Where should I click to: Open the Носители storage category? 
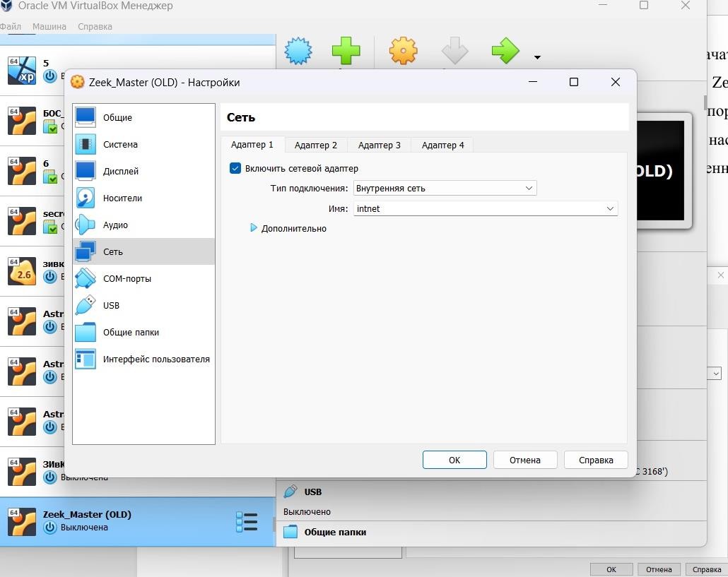[143, 198]
